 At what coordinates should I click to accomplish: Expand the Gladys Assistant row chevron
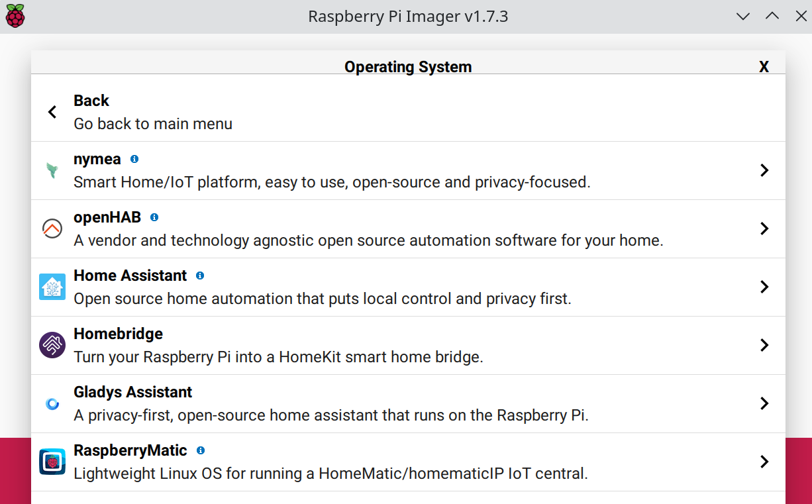tap(764, 403)
